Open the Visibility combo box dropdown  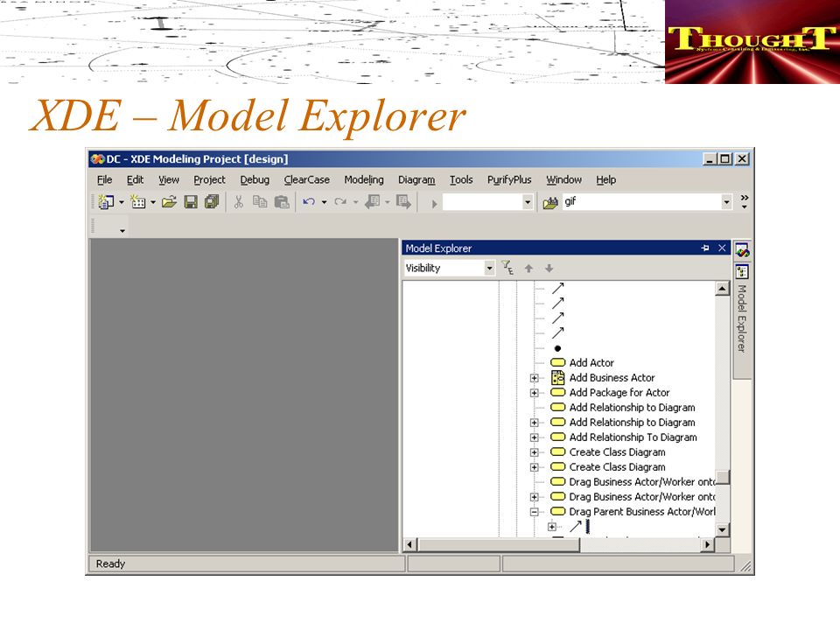pyautogui.click(x=489, y=268)
